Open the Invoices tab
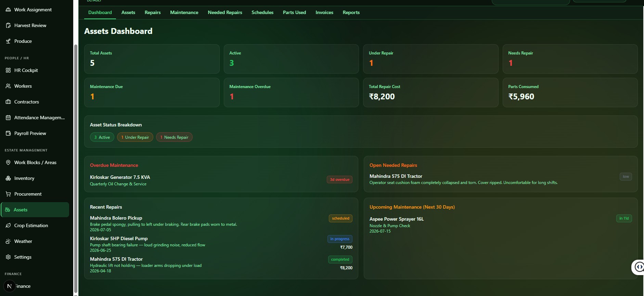644x296 pixels. click(324, 12)
